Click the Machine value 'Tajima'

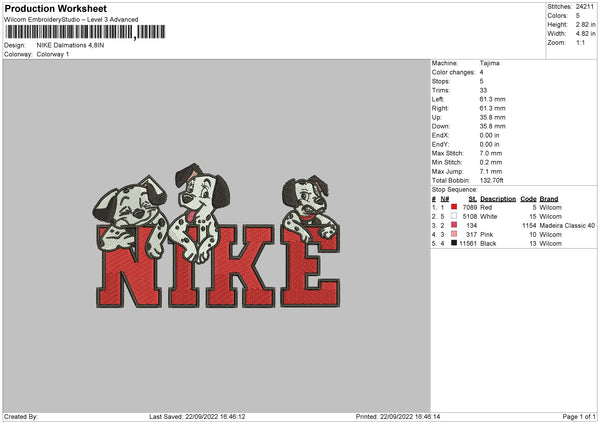click(489, 63)
